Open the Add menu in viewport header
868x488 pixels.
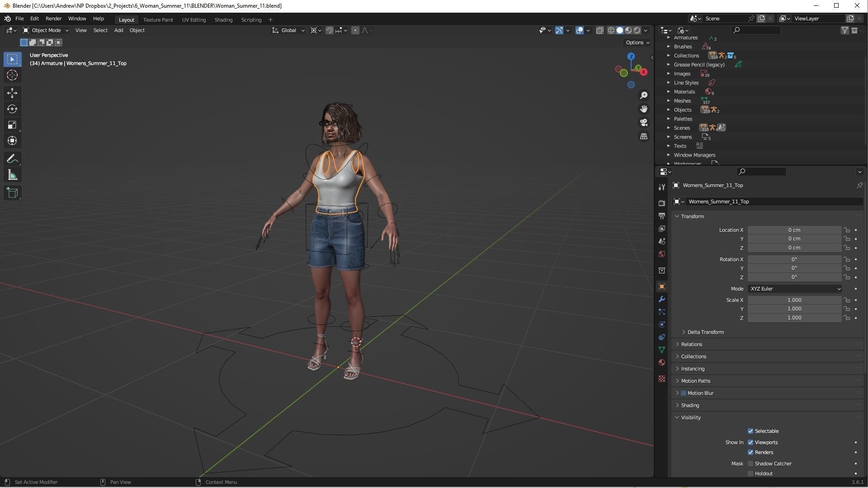coord(118,30)
